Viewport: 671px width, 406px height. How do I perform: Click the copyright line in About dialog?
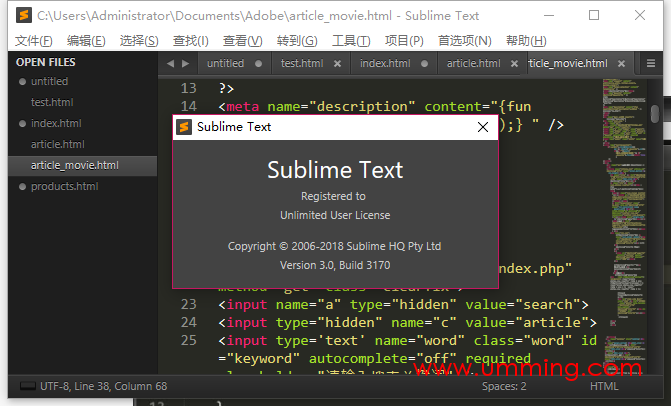pos(335,246)
